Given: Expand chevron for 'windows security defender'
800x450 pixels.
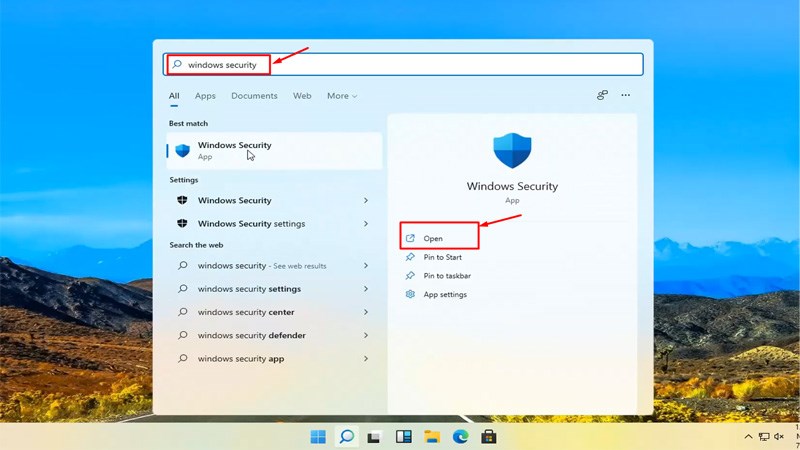Looking at the screenshot, I should (366, 335).
